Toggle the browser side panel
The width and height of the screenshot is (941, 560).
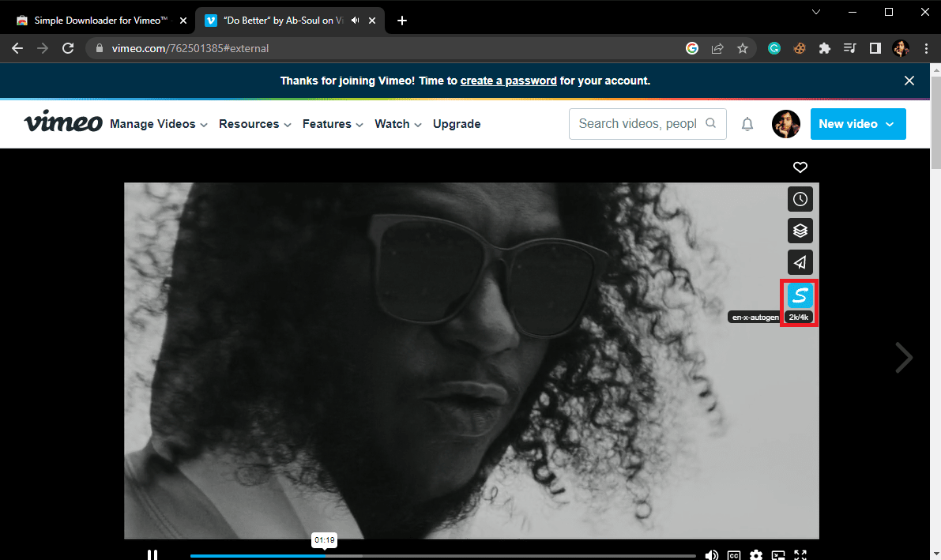[875, 49]
